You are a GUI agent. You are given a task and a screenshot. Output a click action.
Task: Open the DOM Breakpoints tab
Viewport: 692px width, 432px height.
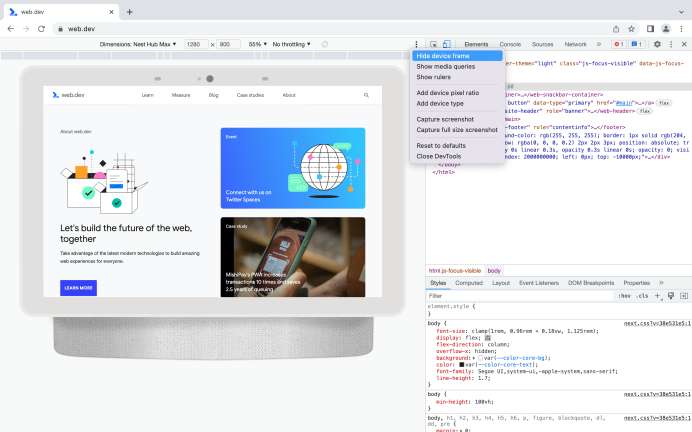pos(591,283)
